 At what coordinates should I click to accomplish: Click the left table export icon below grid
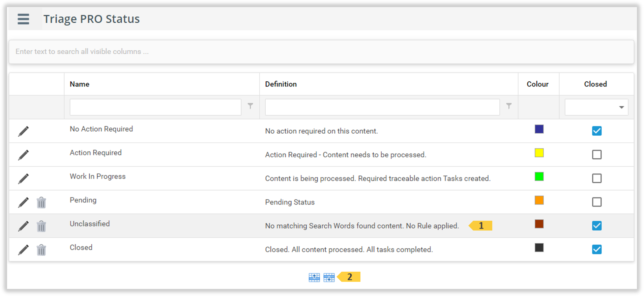[x=314, y=277]
